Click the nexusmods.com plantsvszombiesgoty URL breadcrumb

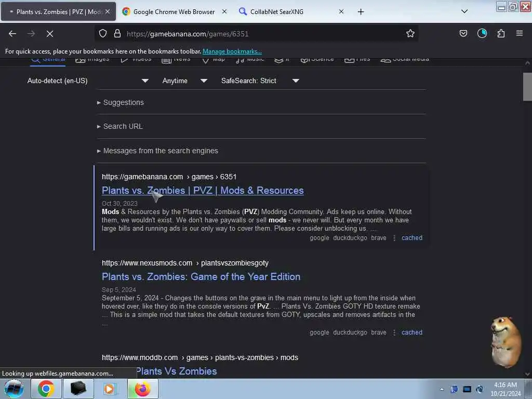point(185,263)
